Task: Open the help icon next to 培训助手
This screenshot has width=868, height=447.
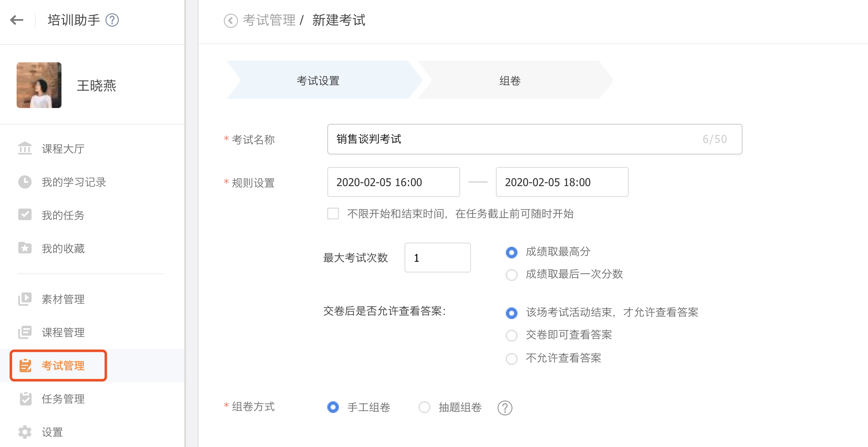Action: tap(112, 20)
